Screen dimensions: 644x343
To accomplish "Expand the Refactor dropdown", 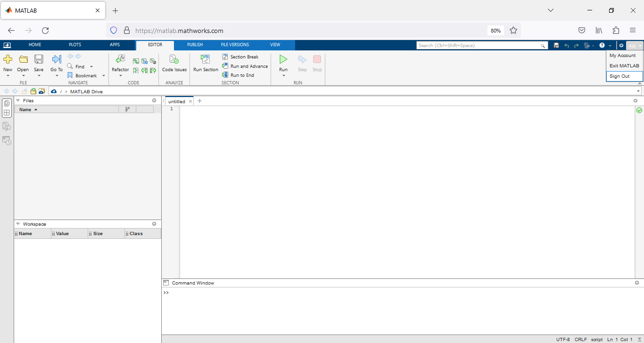I will 120,75.
